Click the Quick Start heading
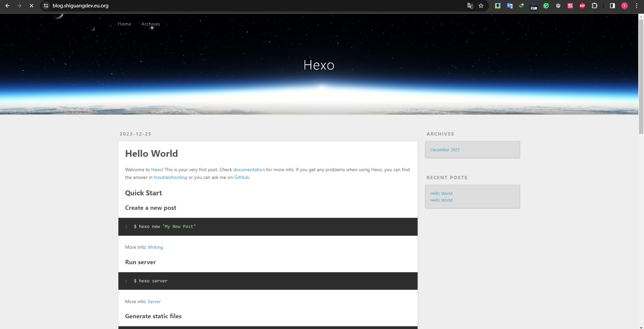This screenshot has height=329, width=644. point(144,193)
